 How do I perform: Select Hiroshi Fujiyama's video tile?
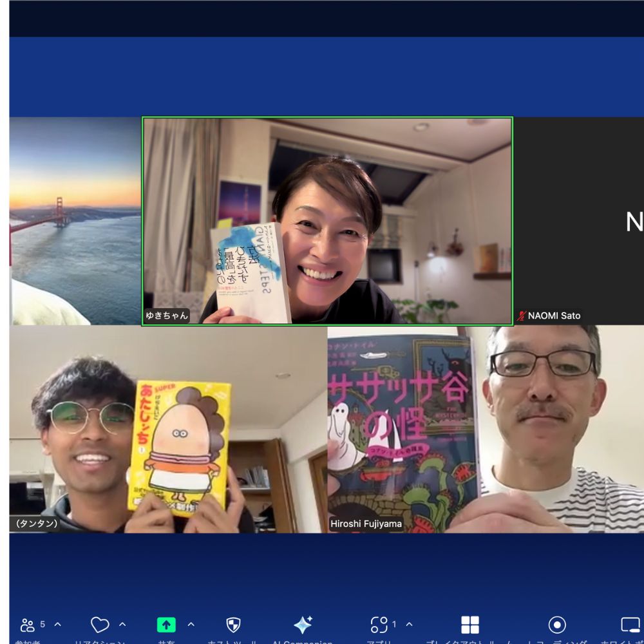click(x=486, y=430)
